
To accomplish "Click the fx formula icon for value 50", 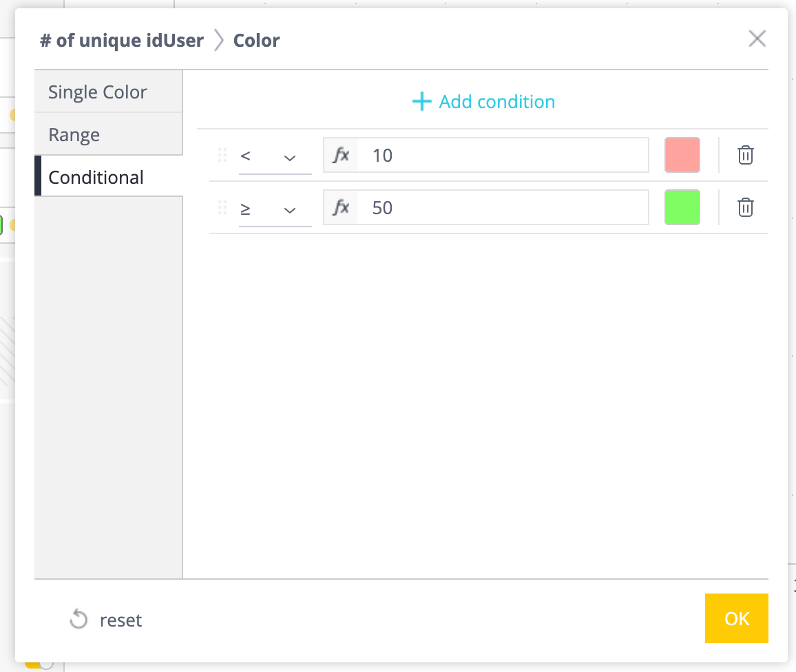I will point(341,207).
